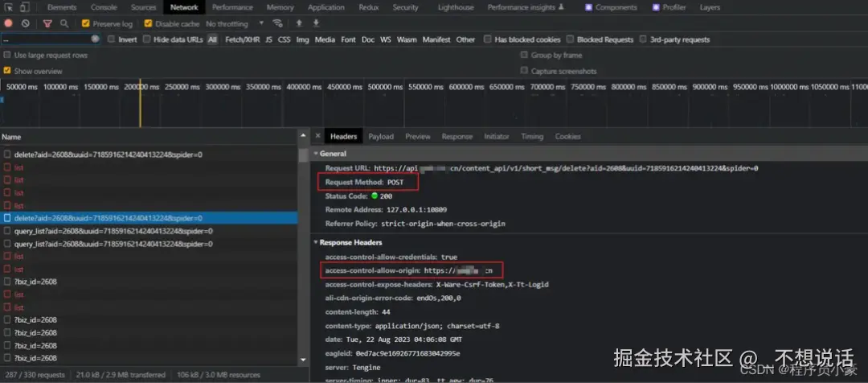Open the Sources panel
This screenshot has width=868, height=383.
click(x=143, y=8)
